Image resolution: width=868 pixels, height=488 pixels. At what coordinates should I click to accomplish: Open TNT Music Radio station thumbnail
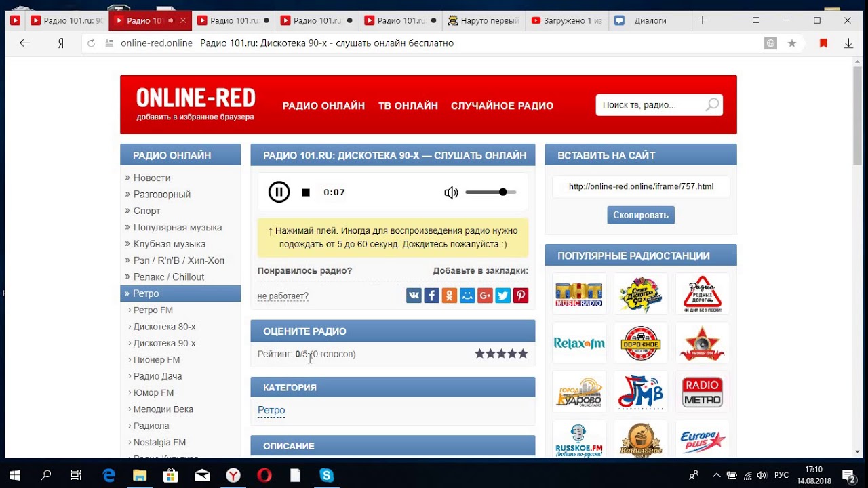pyautogui.click(x=579, y=294)
